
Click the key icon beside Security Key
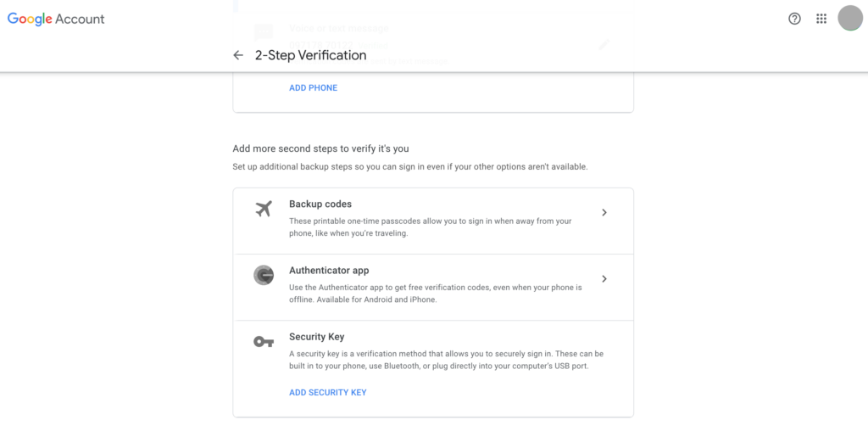point(264,342)
